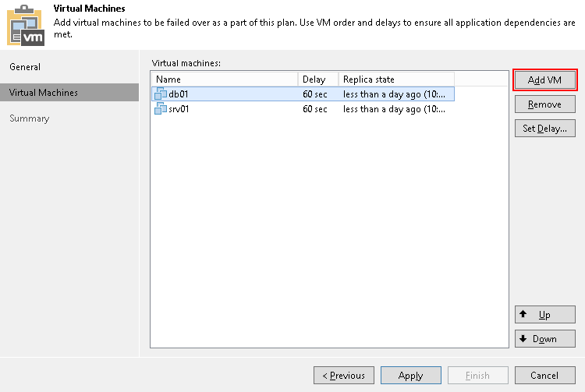Screen dimensions: 585x392
Task: Open the Set Delay dialog
Action: pos(544,129)
